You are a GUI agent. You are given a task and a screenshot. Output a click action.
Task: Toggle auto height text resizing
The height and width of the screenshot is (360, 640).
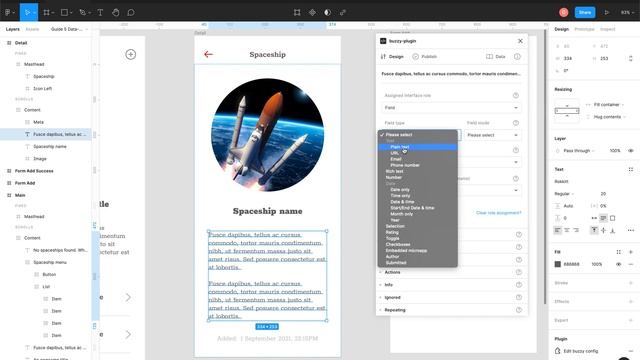tap(603, 218)
